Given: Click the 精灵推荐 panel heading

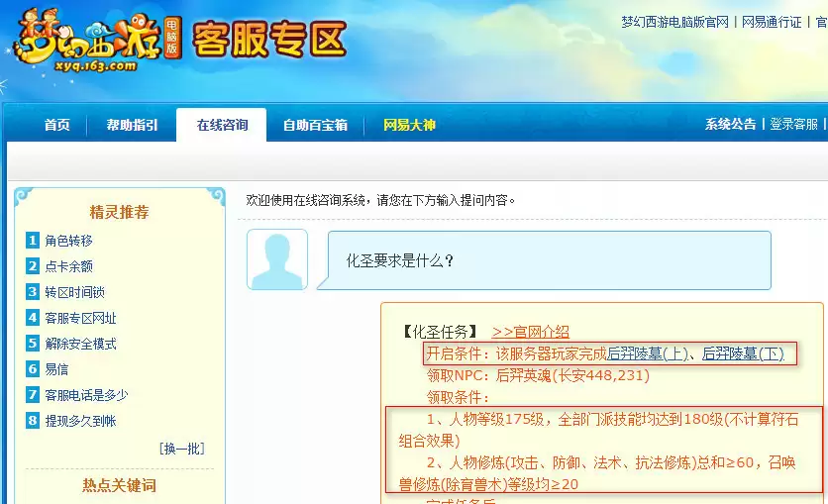Looking at the screenshot, I should click(119, 212).
